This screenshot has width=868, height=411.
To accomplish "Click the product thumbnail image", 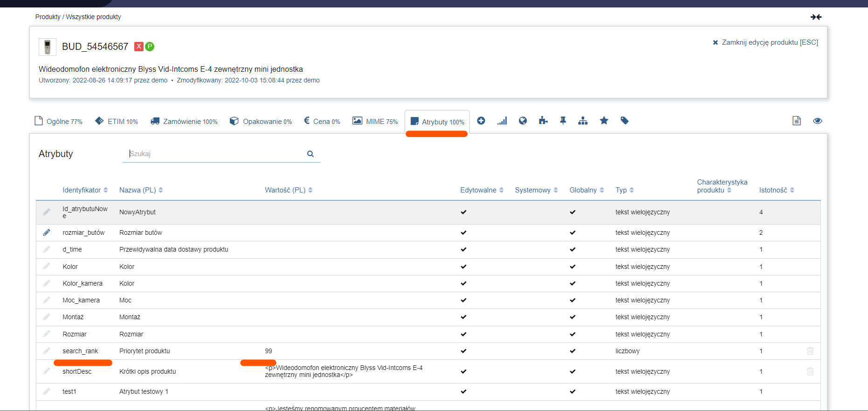I will [x=48, y=47].
